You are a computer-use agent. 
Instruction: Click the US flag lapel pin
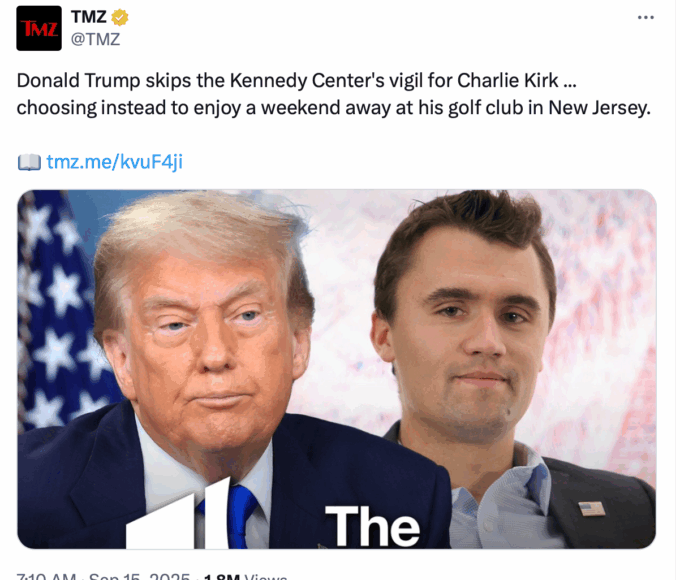592,508
